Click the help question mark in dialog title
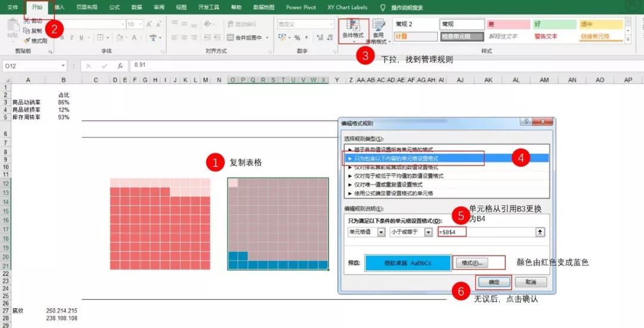This screenshot has width=644, height=328. pos(526,122)
